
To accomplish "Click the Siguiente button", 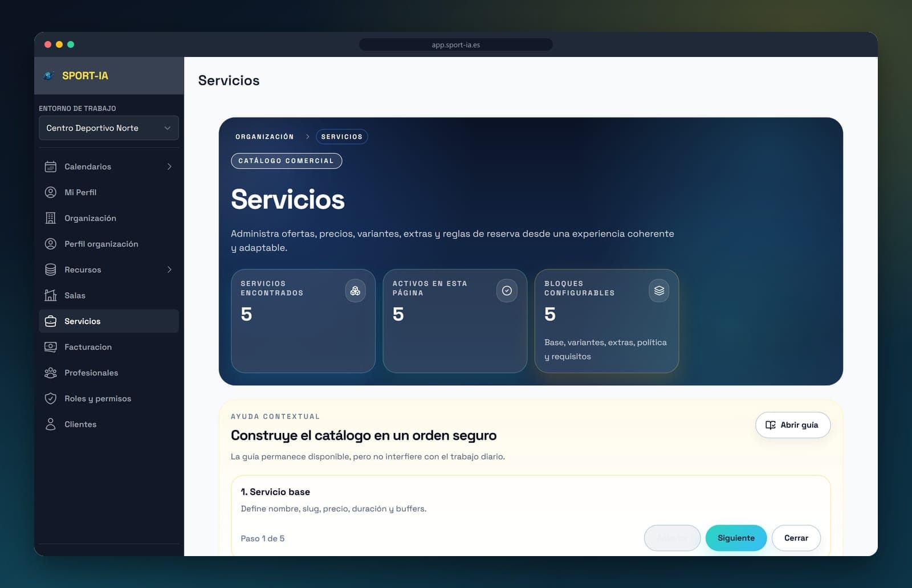I will click(736, 538).
